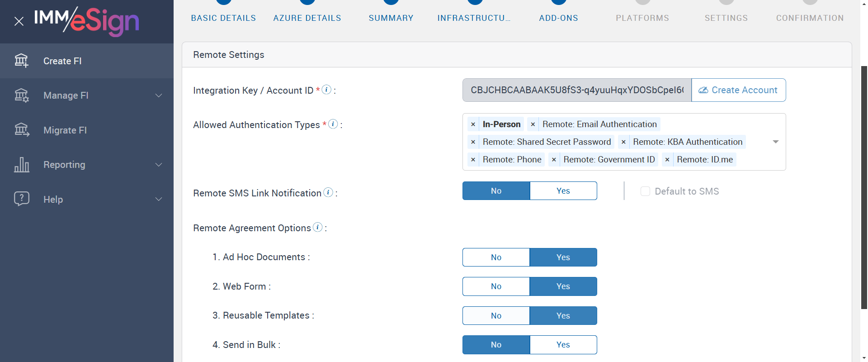Click the Manage FI gear-bank icon

point(21,95)
